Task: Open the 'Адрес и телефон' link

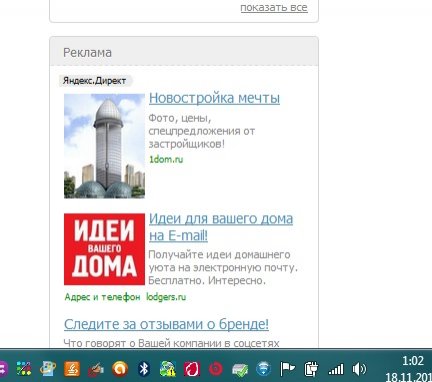Action: click(x=102, y=297)
